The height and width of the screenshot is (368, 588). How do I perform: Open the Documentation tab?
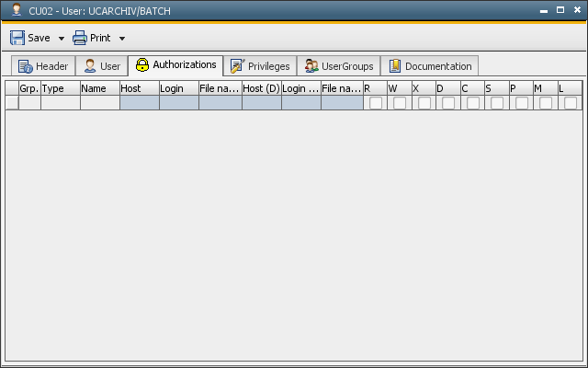pos(429,66)
